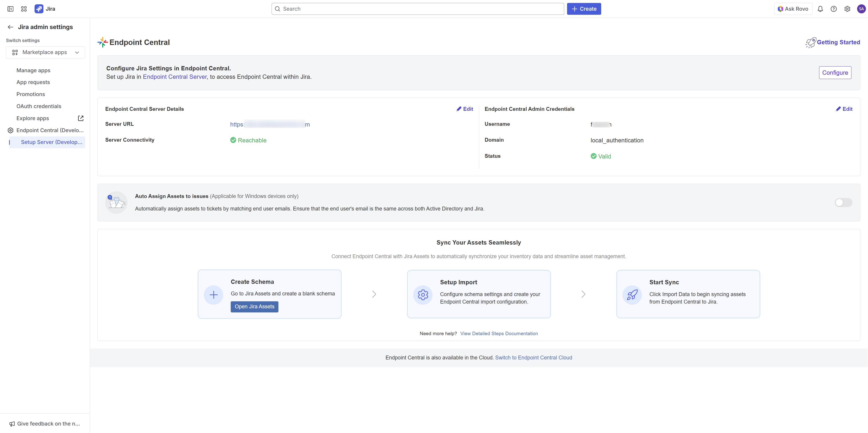Open Manage apps in sidebar

pos(33,70)
